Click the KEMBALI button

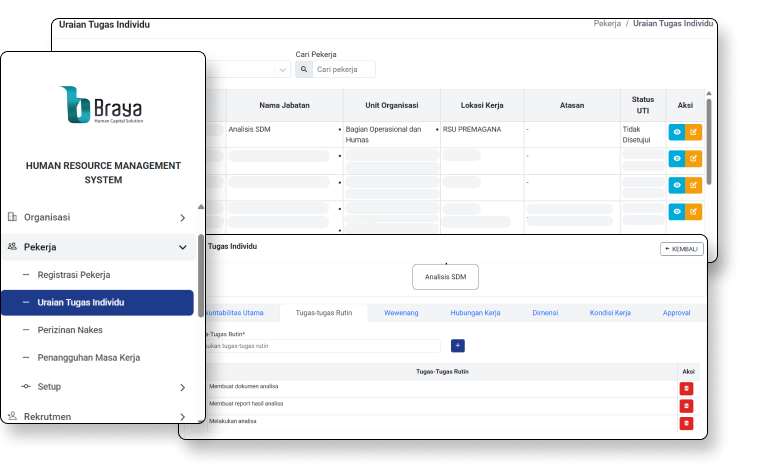[682, 249]
